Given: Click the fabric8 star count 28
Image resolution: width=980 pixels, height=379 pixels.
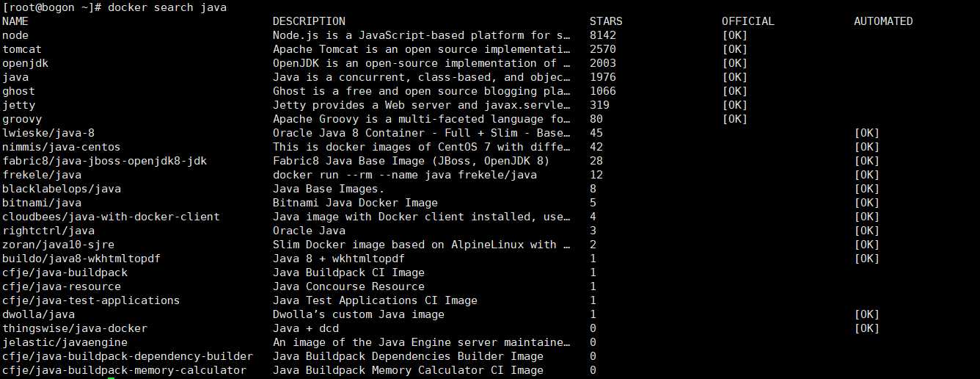Looking at the screenshot, I should [x=596, y=161].
